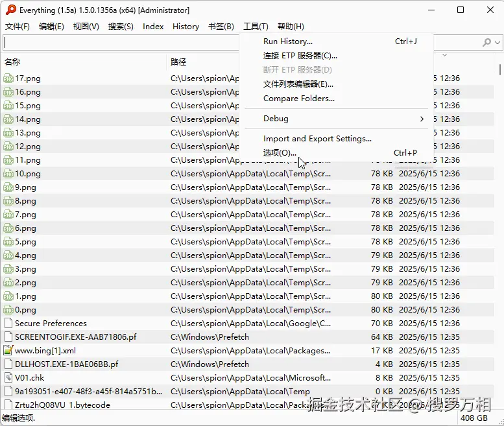Screen dimensions: 504x426
Task: Click the PNG icon of 1.png
Action: (x=8, y=296)
